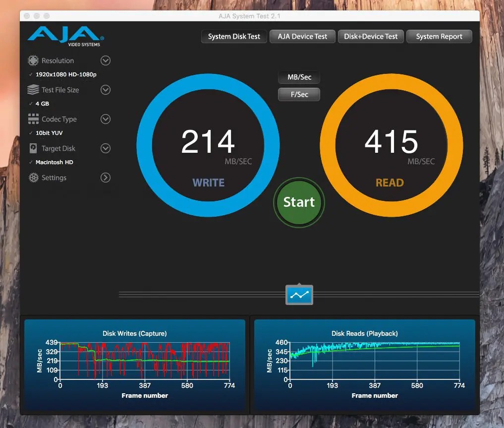Click the Resolution label
The height and width of the screenshot is (428, 504).
coord(58,61)
